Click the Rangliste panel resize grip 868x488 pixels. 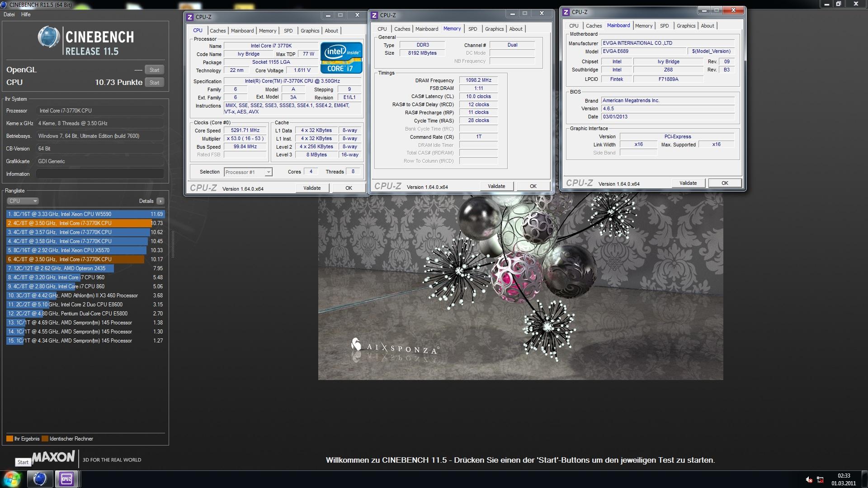[x=173, y=244]
